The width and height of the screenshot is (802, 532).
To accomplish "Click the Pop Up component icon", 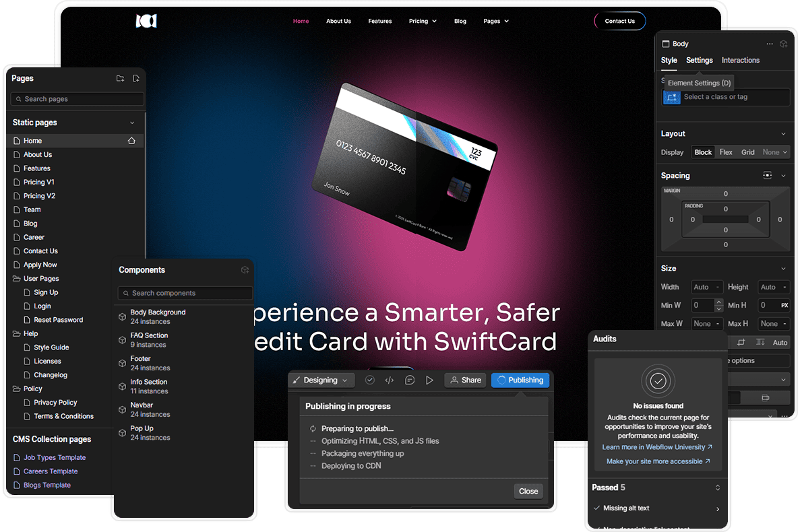I will click(122, 433).
